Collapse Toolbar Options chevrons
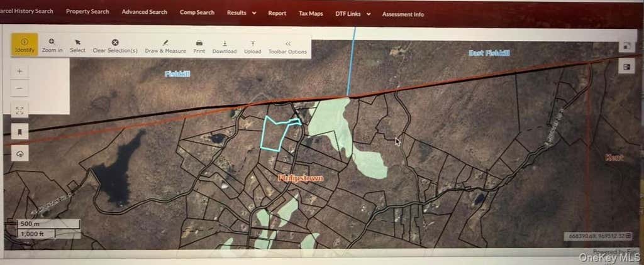This screenshot has height=265, width=644. coord(287,47)
